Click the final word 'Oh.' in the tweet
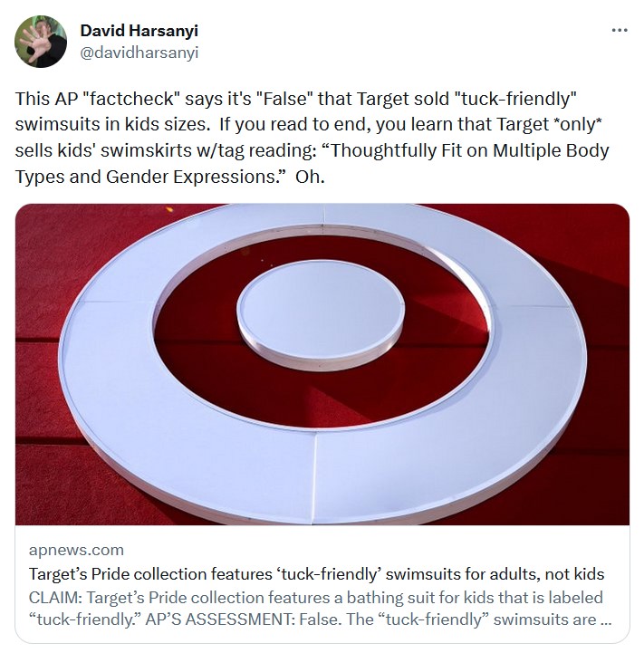Image resolution: width=644 pixels, height=653 pixels. coord(310,177)
